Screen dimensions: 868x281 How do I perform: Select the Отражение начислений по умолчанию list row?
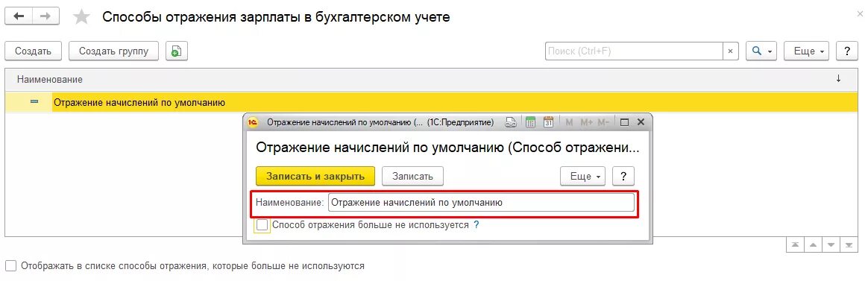click(x=432, y=102)
